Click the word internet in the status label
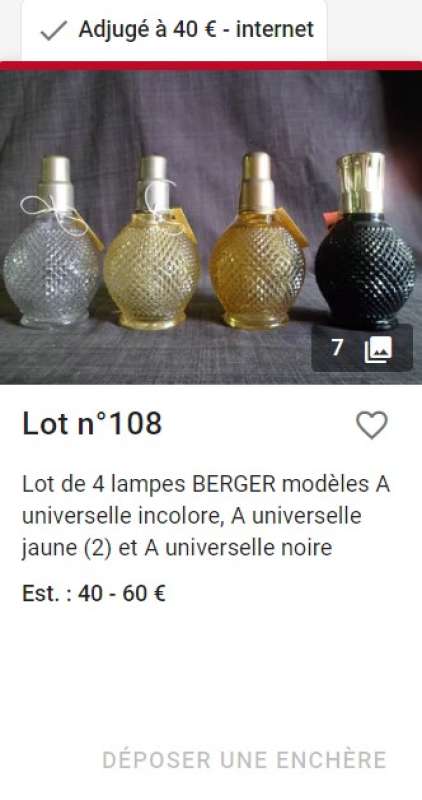This screenshot has height=800, width=422. pos(275,30)
